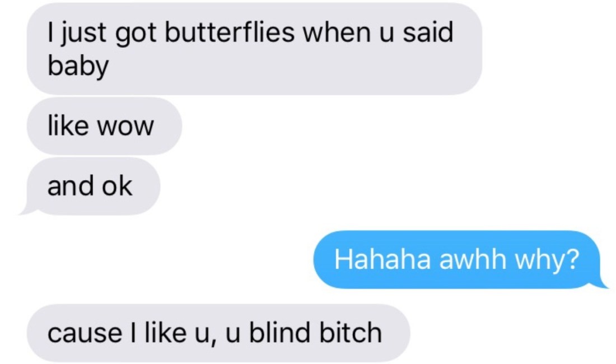The height and width of the screenshot is (364, 616).
Task: Click the word 'butterflies' in first message
Action: coord(230,32)
